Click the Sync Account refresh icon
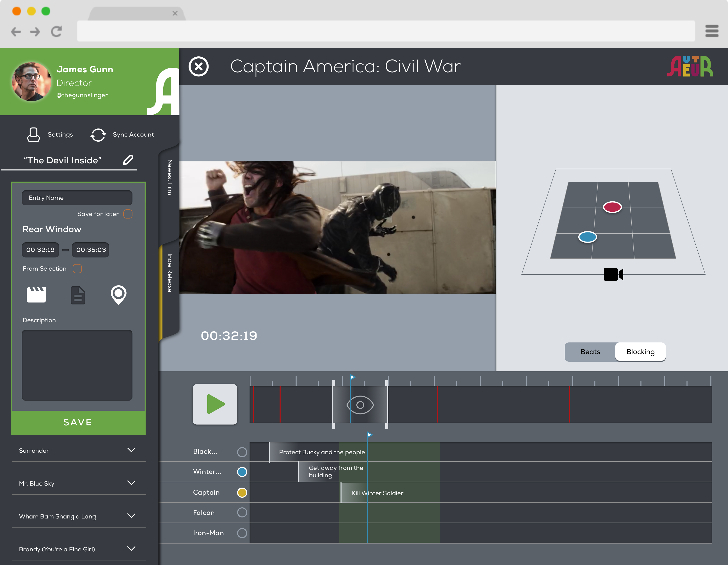The height and width of the screenshot is (565, 728). tap(98, 135)
